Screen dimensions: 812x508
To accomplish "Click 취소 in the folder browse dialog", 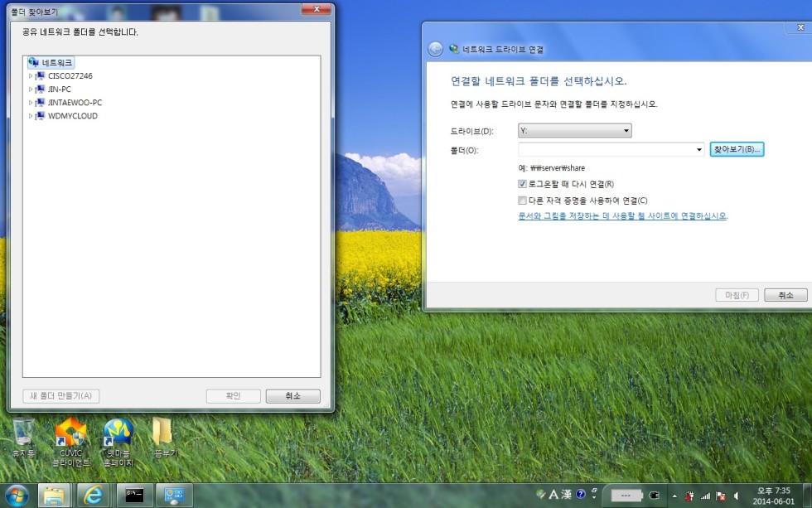I will [x=292, y=396].
